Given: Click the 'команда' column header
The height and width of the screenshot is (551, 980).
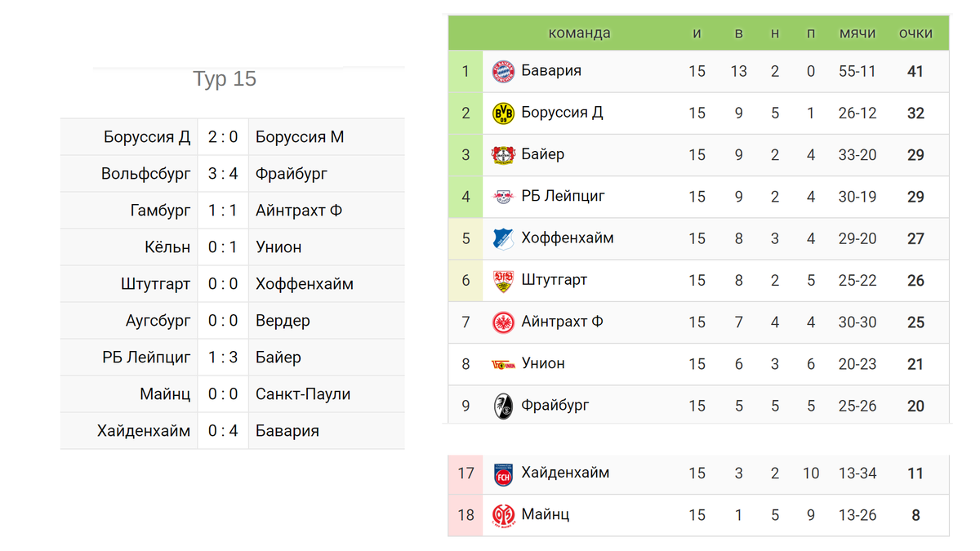Looking at the screenshot, I should pyautogui.click(x=579, y=33).
